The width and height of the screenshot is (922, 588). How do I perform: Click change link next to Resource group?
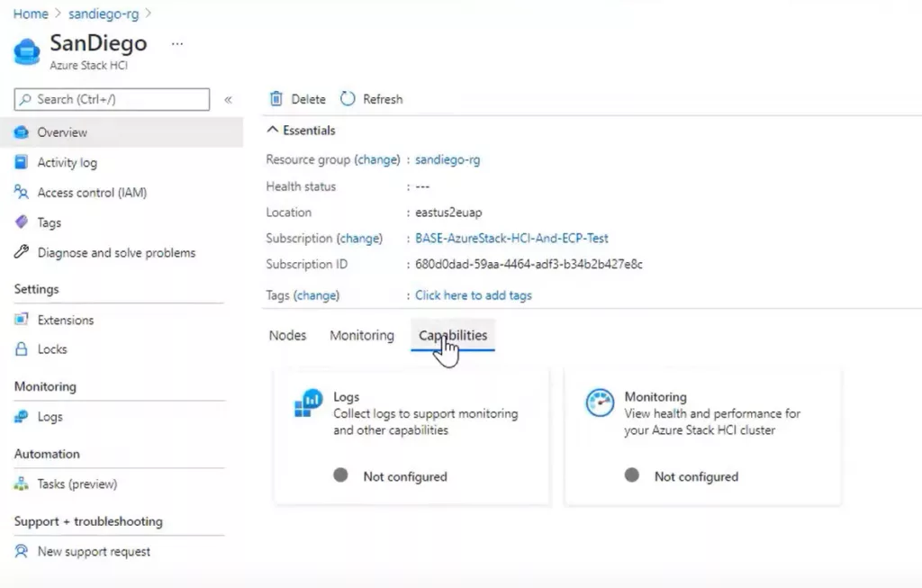376,159
